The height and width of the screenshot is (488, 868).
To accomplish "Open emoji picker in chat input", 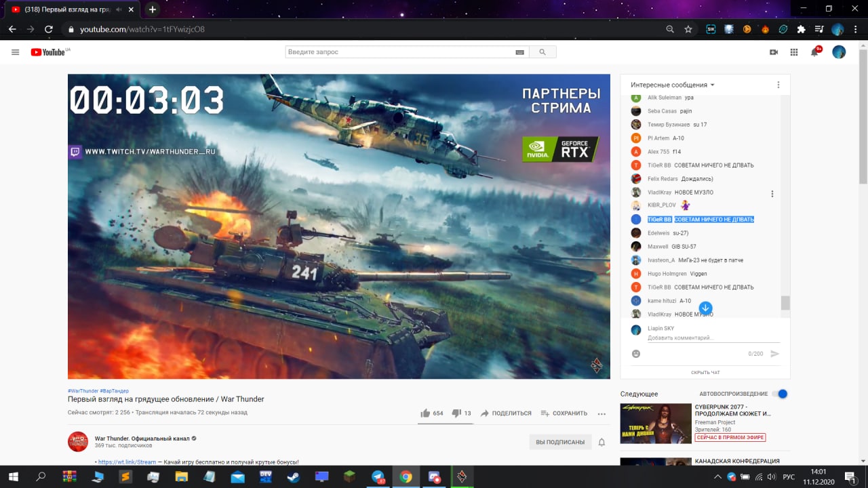I will coord(636,354).
